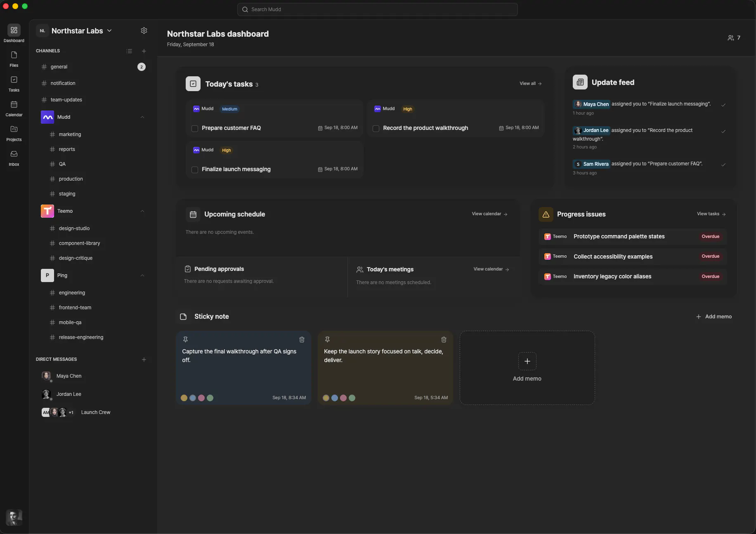Screen dimensions: 756x534
Task: Click the channel list filter icon
Action: pos(129,51)
